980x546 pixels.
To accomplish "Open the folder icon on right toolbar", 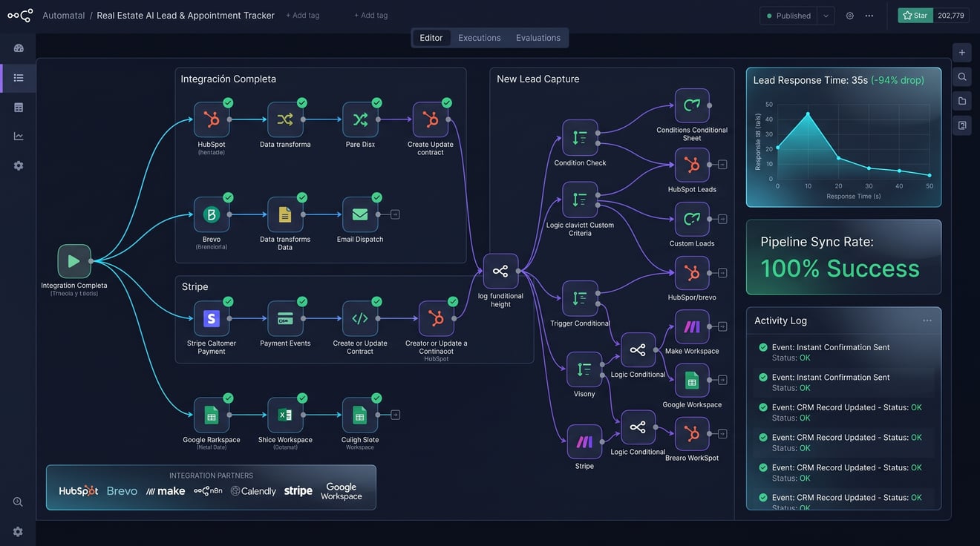I will tap(962, 101).
